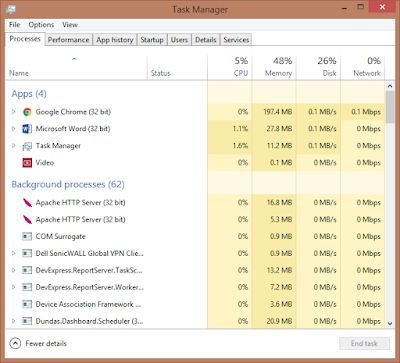400x363 pixels.
Task: Select the 'Video' process name
Action: coord(45,163)
